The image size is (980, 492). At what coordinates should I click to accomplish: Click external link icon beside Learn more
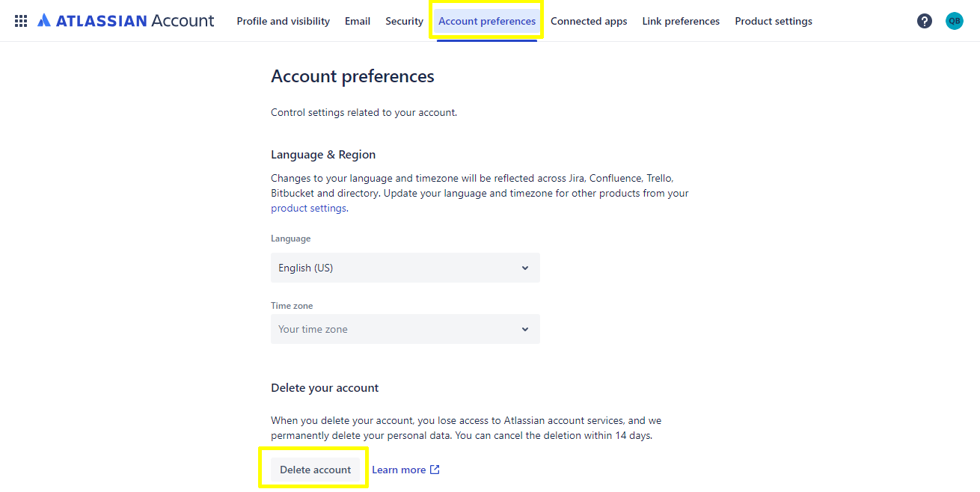[435, 470]
